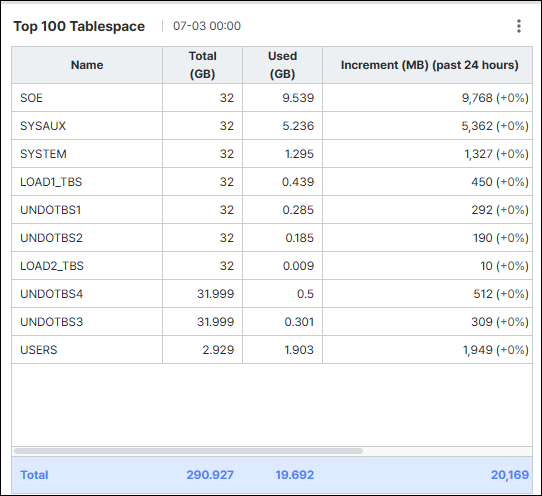Select the SOE tablespace row
Viewport: 542px width, 496px height.
click(272, 98)
